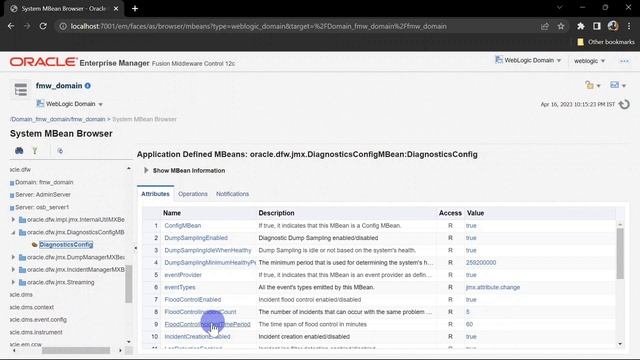This screenshot has height=360, width=640.
Task: Click the binoculars find icon
Action: pyautogui.click(x=19, y=151)
